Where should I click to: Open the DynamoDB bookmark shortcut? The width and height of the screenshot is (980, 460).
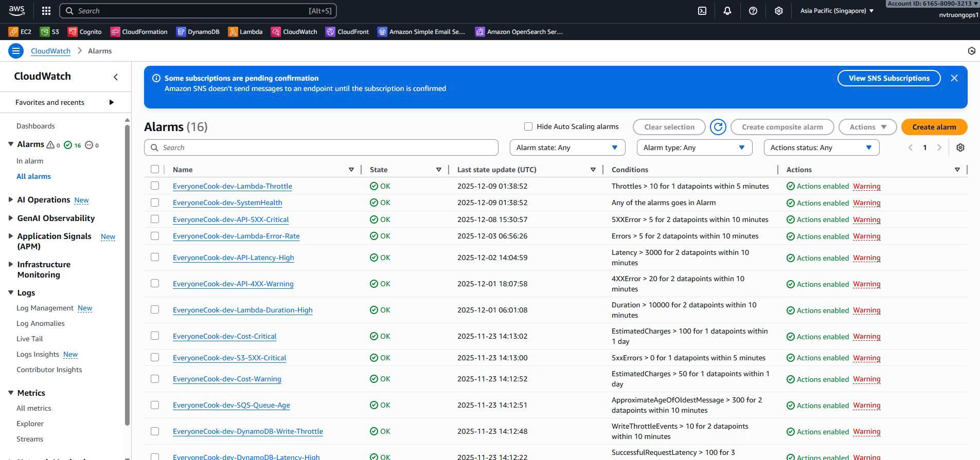[x=198, y=32]
